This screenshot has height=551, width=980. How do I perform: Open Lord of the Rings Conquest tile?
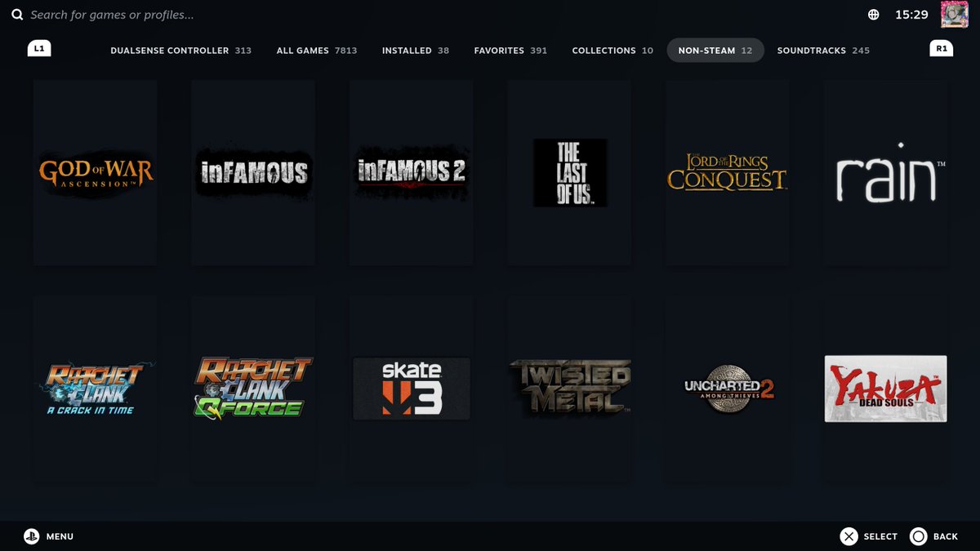point(728,172)
